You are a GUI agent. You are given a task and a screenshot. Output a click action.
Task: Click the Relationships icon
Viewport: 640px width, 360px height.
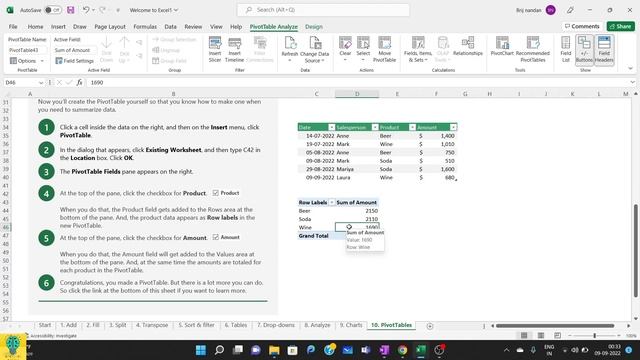point(468,43)
